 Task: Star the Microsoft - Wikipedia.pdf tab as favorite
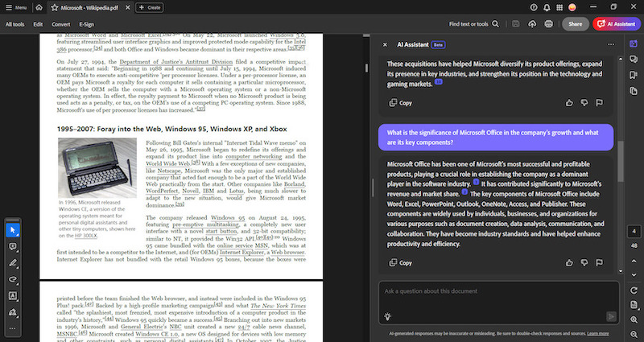pyautogui.click(x=54, y=7)
